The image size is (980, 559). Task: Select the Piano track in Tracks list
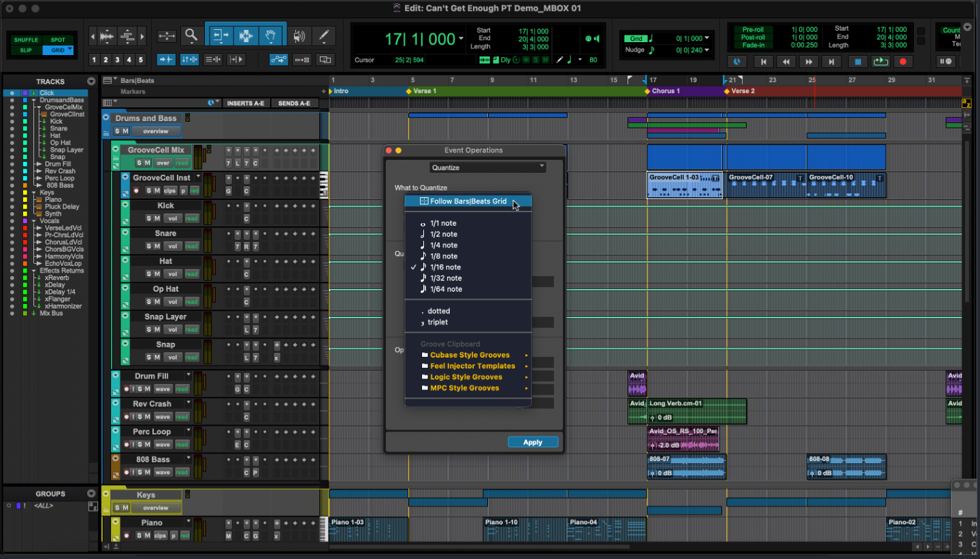(x=53, y=200)
